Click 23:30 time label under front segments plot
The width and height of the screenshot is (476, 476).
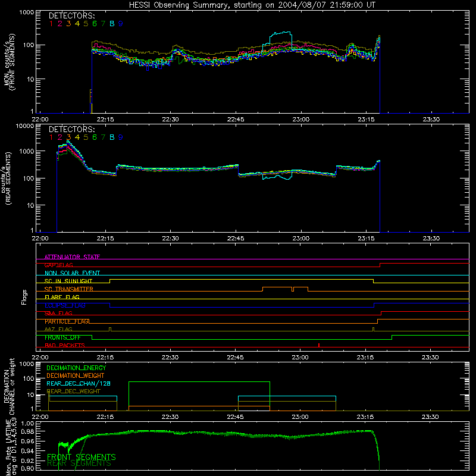click(431, 120)
